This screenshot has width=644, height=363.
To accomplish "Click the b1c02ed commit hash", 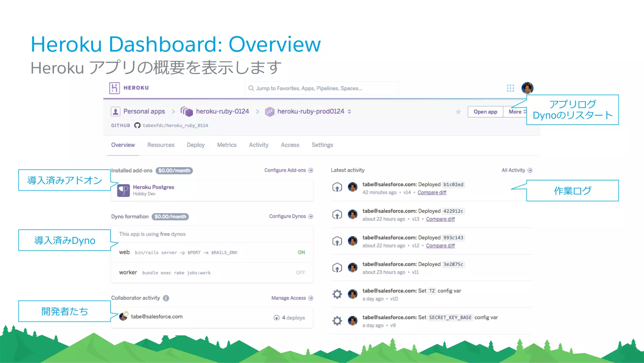I will (453, 184).
